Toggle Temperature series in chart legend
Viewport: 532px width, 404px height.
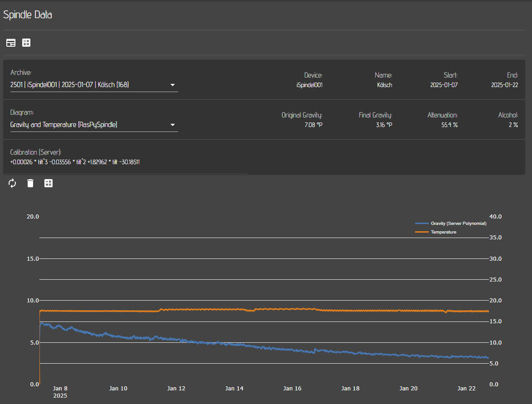click(x=443, y=232)
